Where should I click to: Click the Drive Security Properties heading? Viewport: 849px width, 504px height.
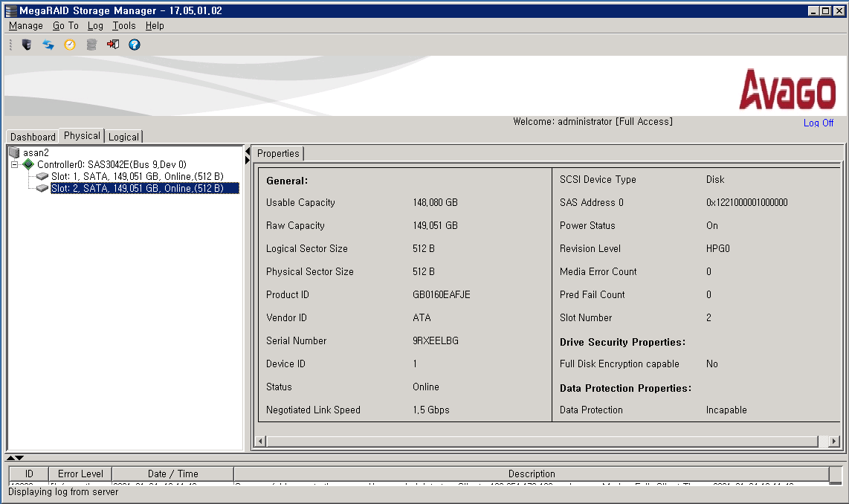623,342
